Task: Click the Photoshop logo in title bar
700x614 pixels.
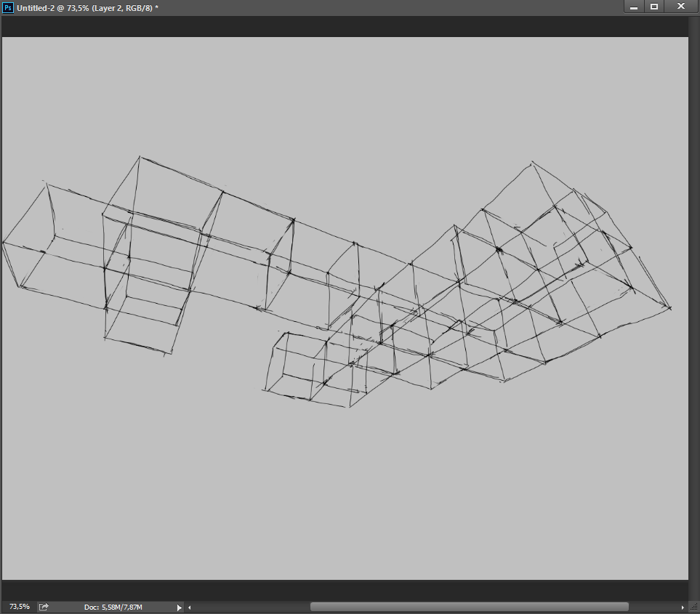Action: click(8, 7)
